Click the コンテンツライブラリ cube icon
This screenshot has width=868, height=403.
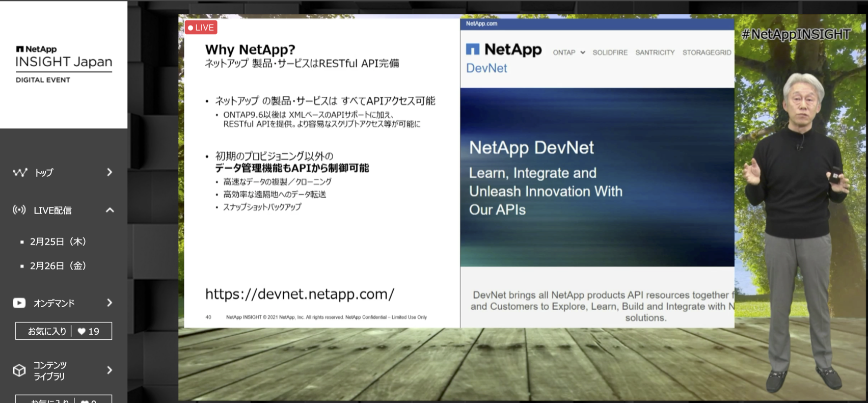tap(19, 370)
